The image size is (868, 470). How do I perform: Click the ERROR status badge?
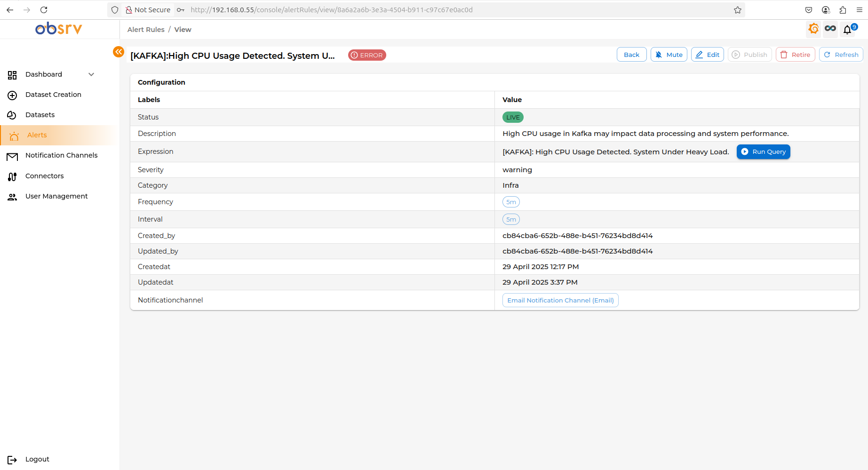click(367, 55)
